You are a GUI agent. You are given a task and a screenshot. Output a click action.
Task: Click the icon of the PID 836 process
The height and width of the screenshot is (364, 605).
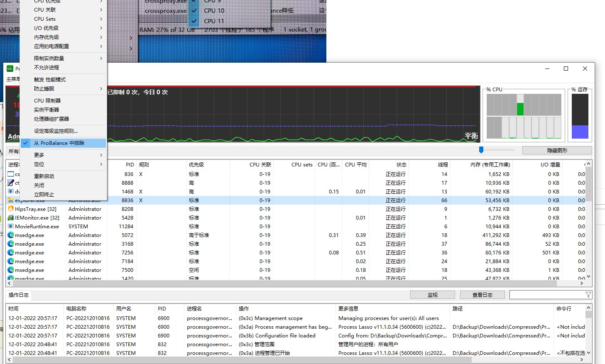pyautogui.click(x=11, y=174)
